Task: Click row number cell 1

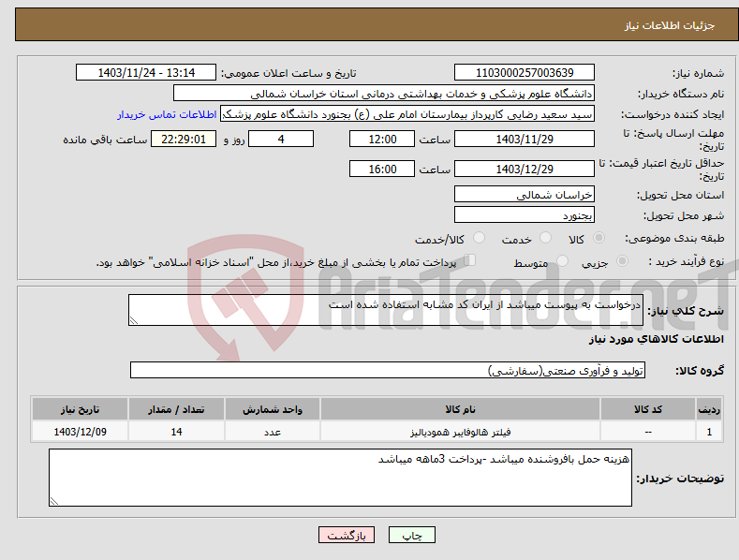Action: (709, 432)
